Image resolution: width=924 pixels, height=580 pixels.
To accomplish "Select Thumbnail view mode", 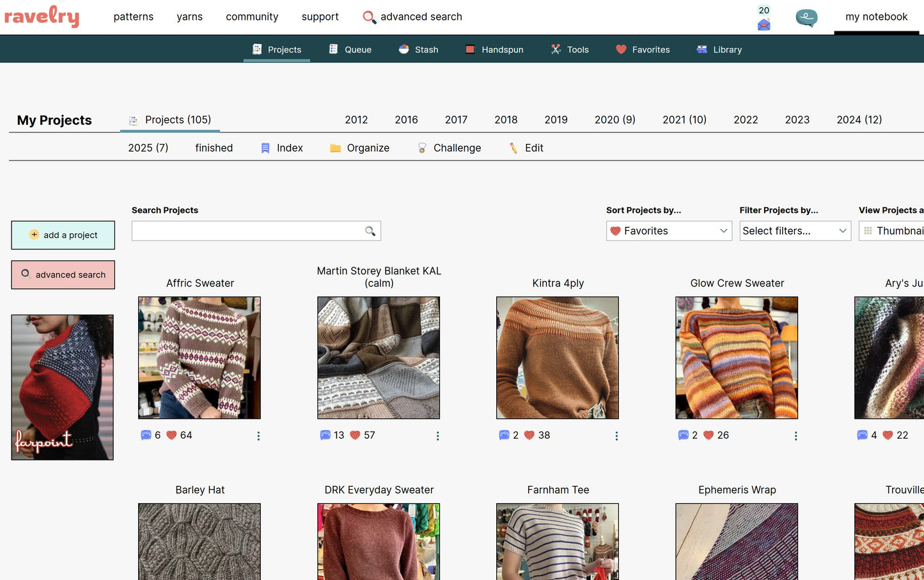I will point(898,231).
